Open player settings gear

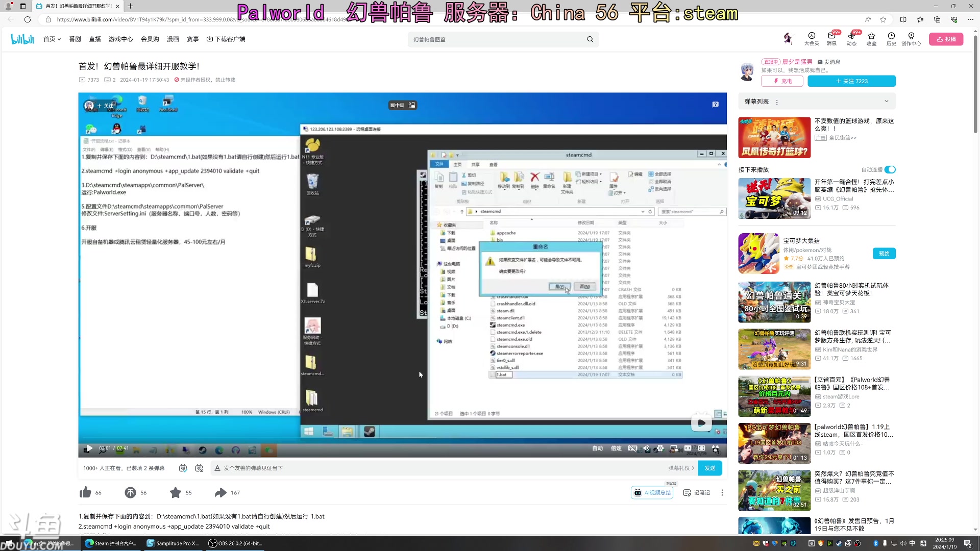[x=660, y=448]
